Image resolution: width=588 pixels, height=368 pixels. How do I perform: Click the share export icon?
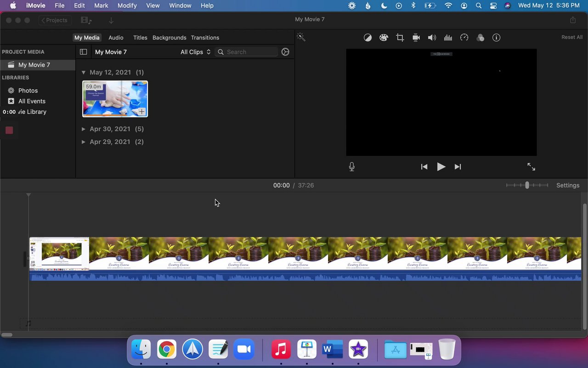(573, 20)
